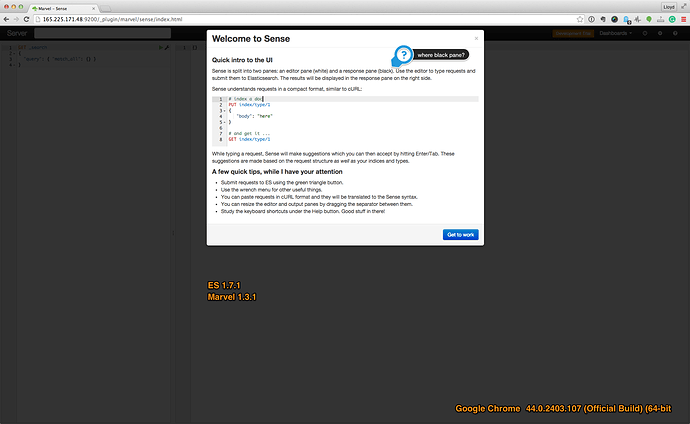Click the history clock icon in navbar

point(645,33)
